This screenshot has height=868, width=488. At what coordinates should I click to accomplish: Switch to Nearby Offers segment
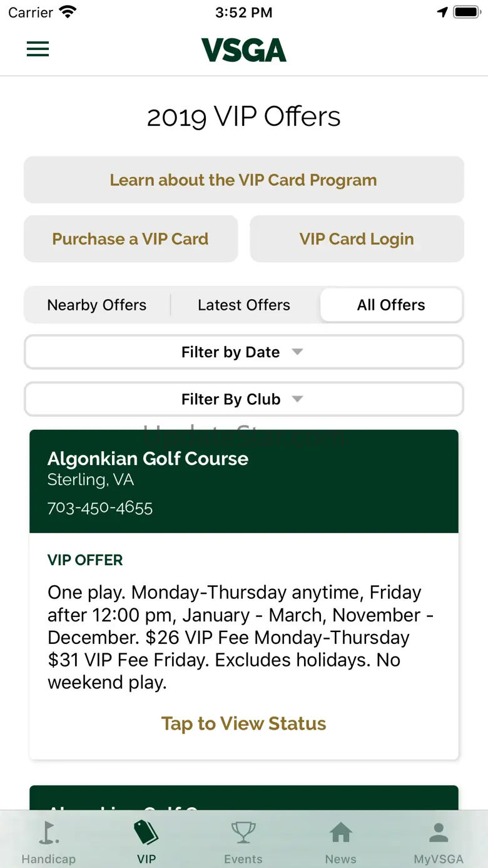click(97, 305)
